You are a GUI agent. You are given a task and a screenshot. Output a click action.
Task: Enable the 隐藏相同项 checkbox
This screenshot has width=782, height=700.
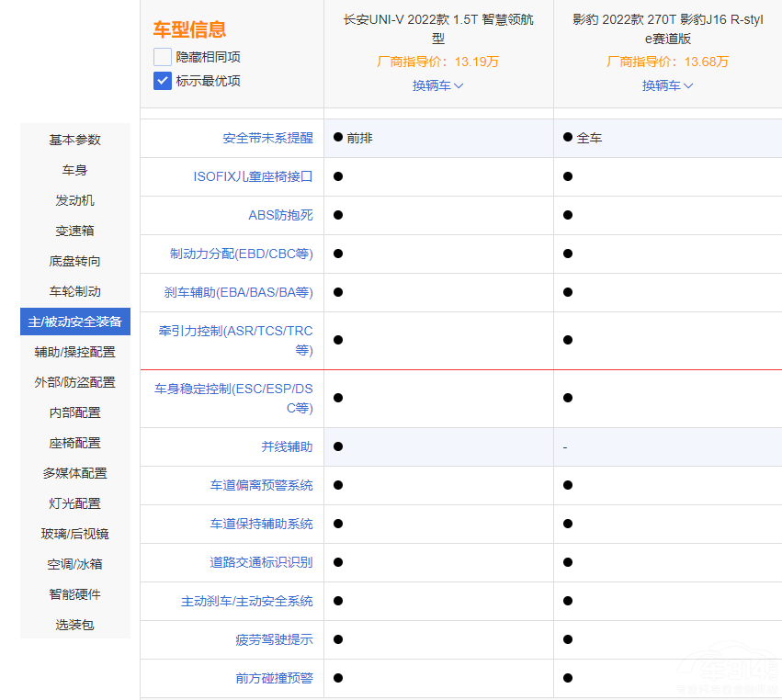coord(163,57)
